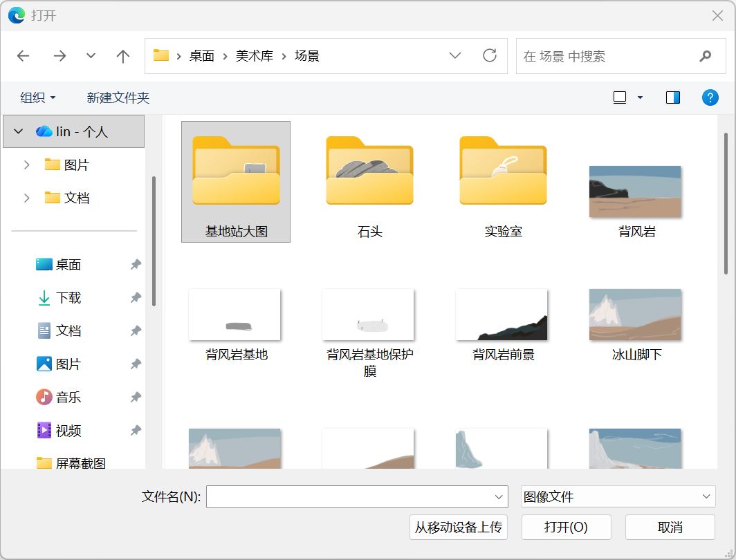The image size is (736, 560).
Task: Go up one folder level
Action: coord(123,56)
